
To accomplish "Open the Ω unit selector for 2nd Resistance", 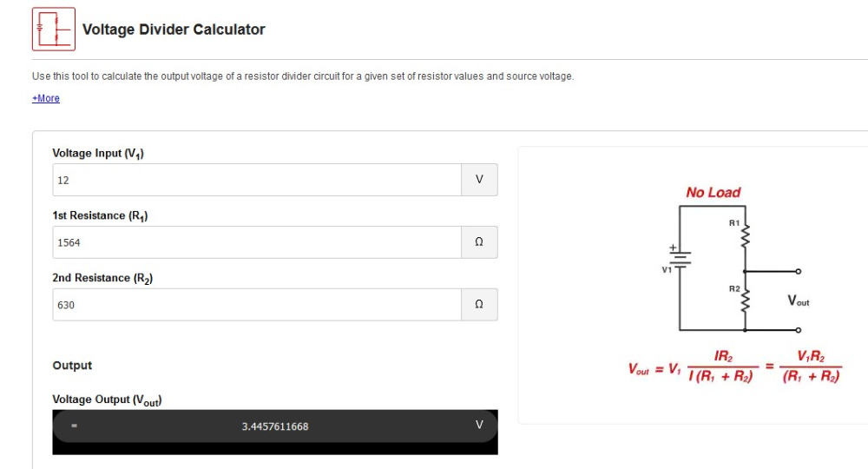I will [x=479, y=305].
